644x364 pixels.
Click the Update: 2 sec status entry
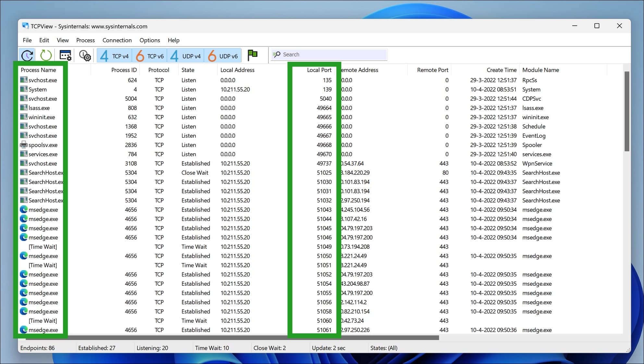pos(328,348)
